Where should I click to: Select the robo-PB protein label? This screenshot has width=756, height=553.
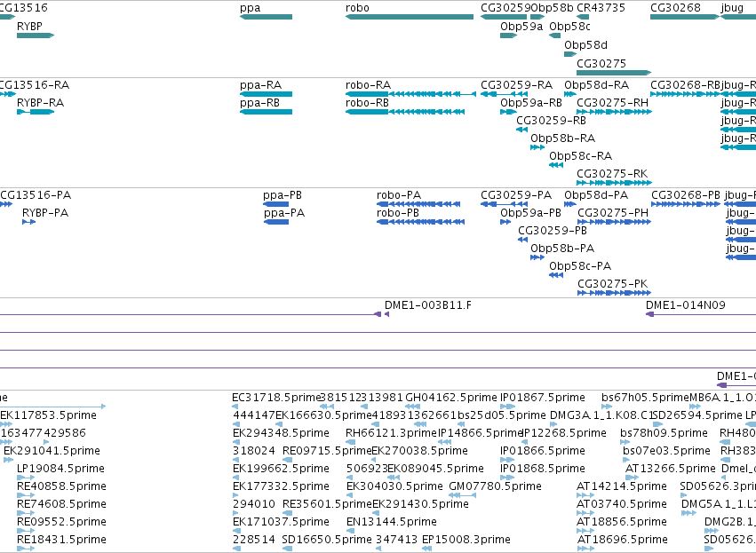[x=398, y=213]
